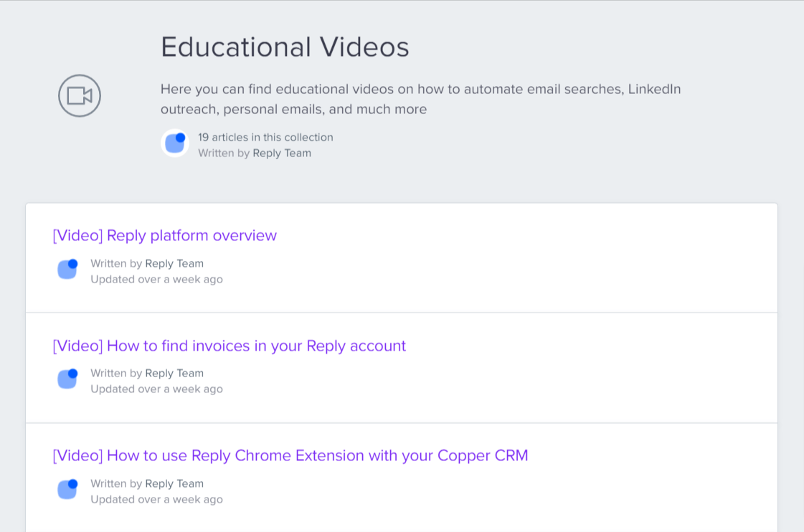Click the Educational Videos heading
804x532 pixels.
click(285, 47)
